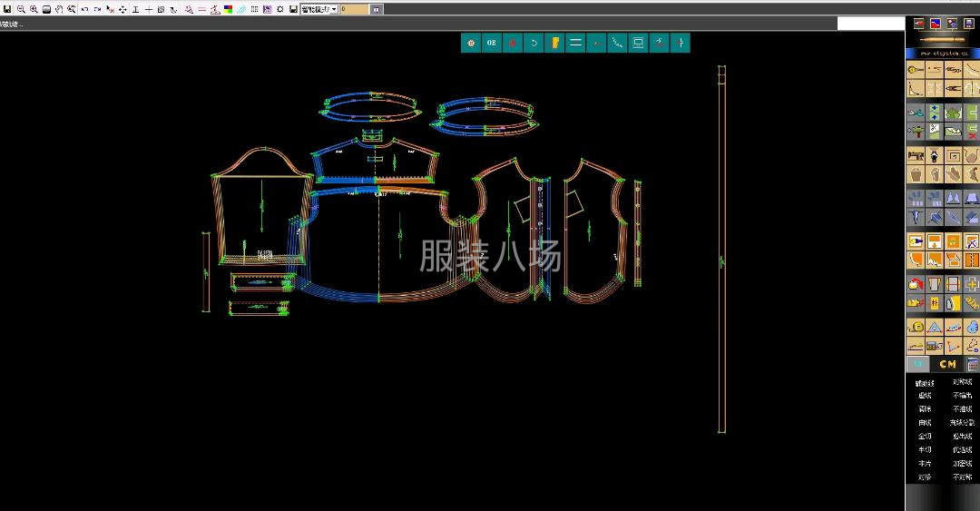Select the triangle measurement tool icon

935,327
